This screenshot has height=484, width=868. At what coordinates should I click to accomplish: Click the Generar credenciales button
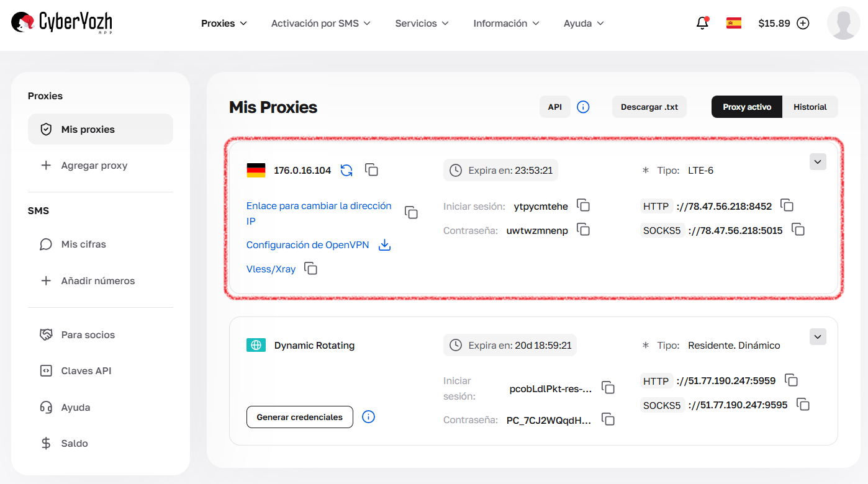(x=299, y=416)
